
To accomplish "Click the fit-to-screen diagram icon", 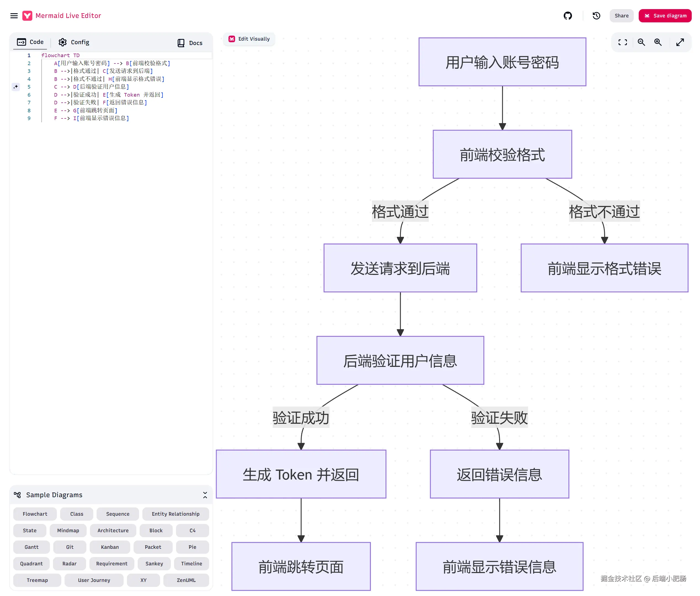I will 622,42.
